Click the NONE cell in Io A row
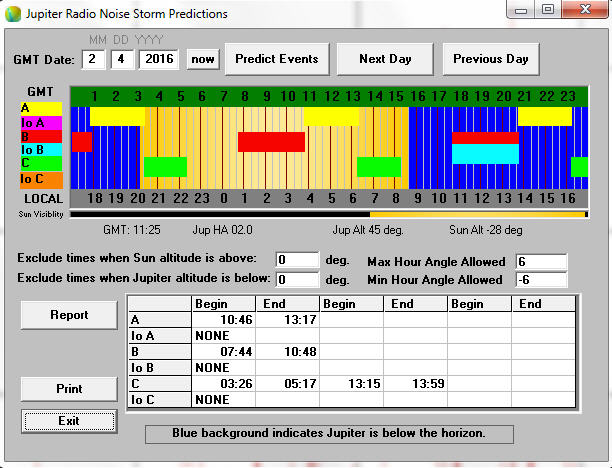Image resolution: width=612 pixels, height=468 pixels. [x=224, y=336]
